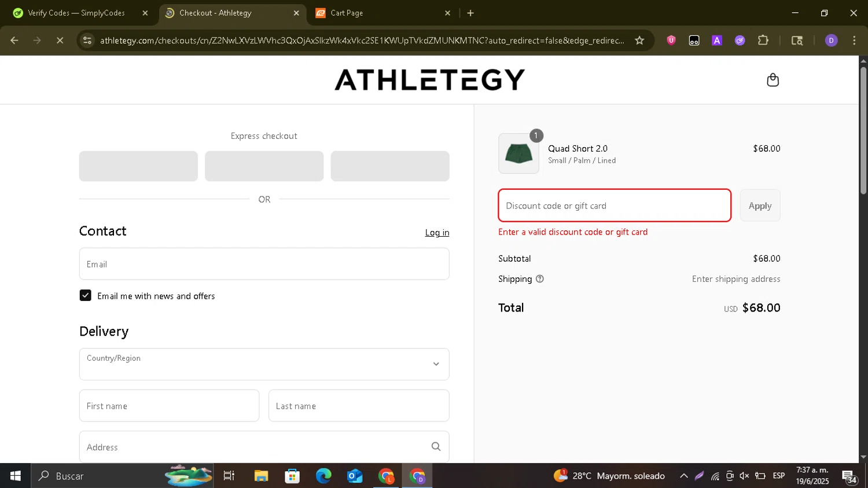
Task: Open the purple A browser extension
Action: click(717, 41)
